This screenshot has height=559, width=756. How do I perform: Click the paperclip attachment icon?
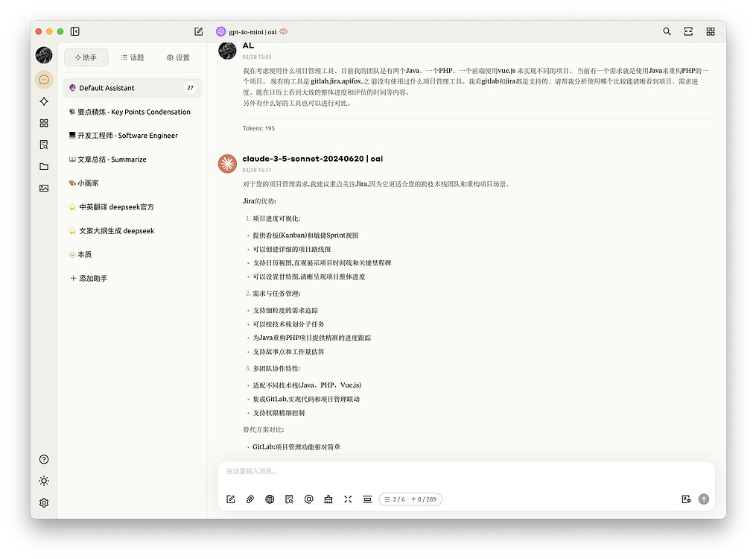[250, 499]
